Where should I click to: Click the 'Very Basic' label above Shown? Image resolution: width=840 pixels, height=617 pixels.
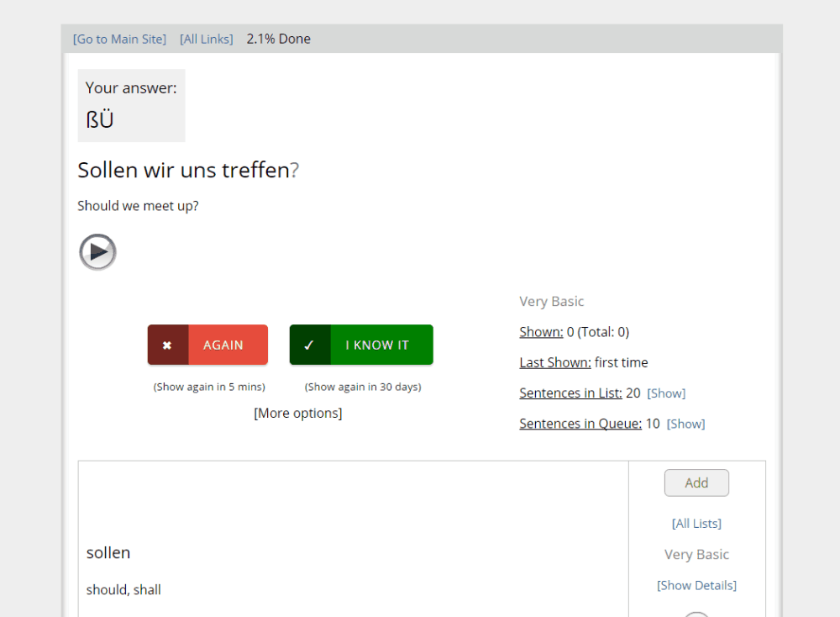[551, 302]
